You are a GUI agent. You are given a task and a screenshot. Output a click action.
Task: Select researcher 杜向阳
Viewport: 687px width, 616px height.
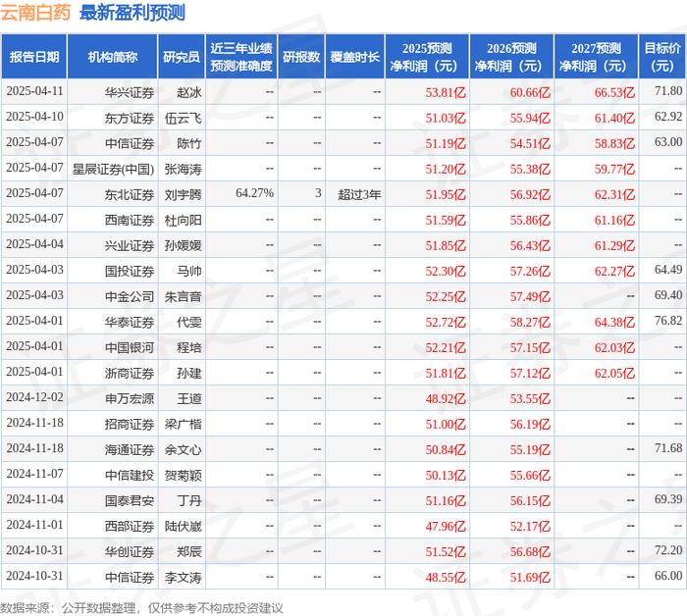point(184,220)
